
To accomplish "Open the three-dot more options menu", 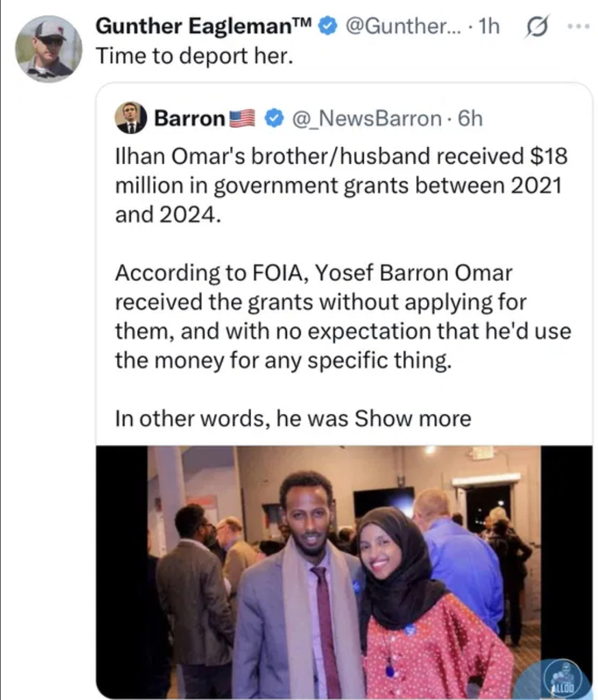I will tap(577, 27).
